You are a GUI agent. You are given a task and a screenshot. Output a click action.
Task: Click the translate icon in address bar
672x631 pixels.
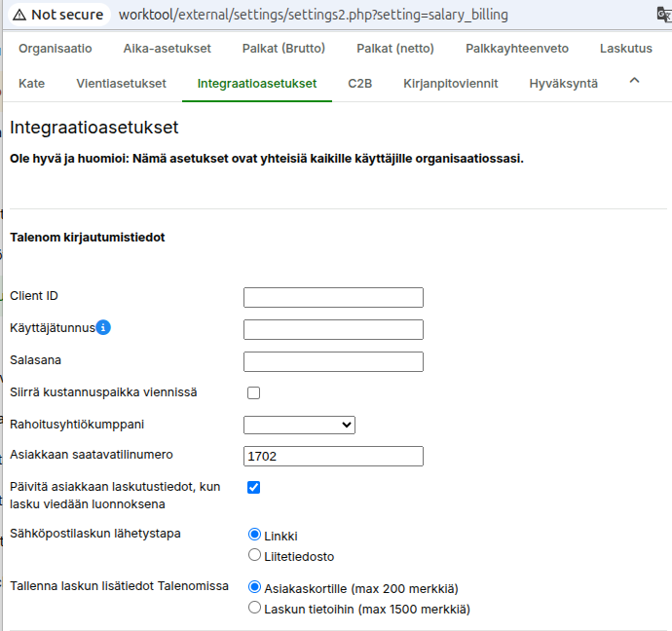663,16
